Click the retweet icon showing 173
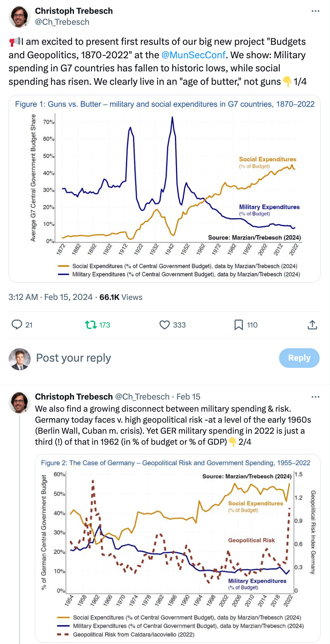This screenshot has width=330, height=644. [91, 325]
